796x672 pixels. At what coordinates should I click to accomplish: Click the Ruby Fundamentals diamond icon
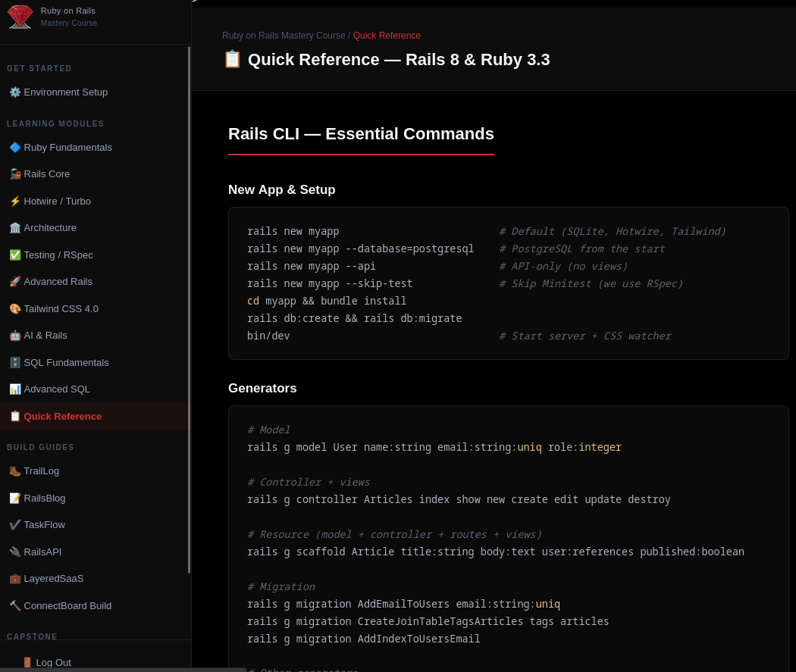15,148
